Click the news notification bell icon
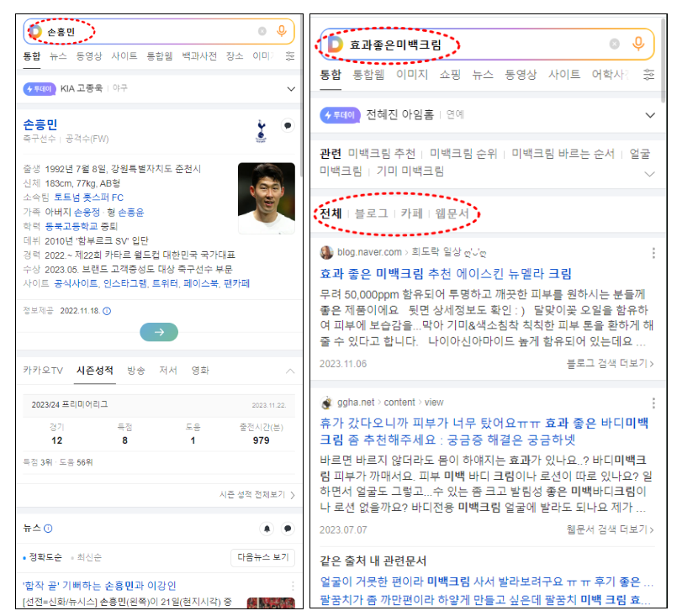677x616 pixels. click(267, 529)
